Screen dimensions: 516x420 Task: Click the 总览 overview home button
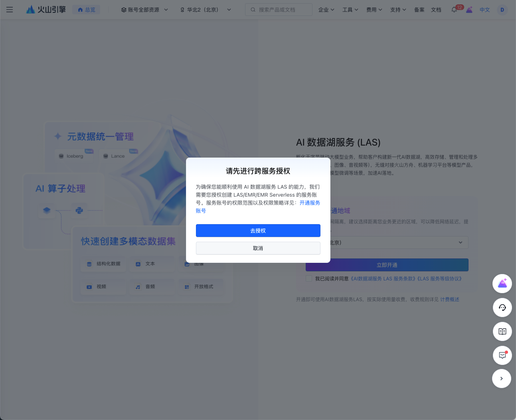coord(86,10)
